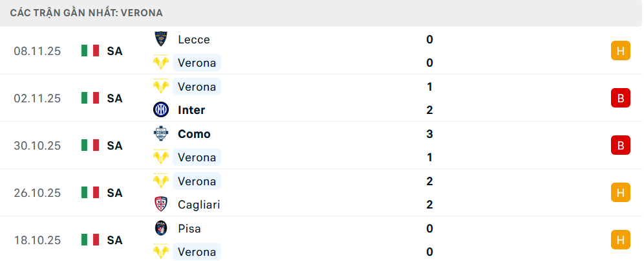Click the Inter club logo
This screenshot has width=644, height=261.
(160, 110)
